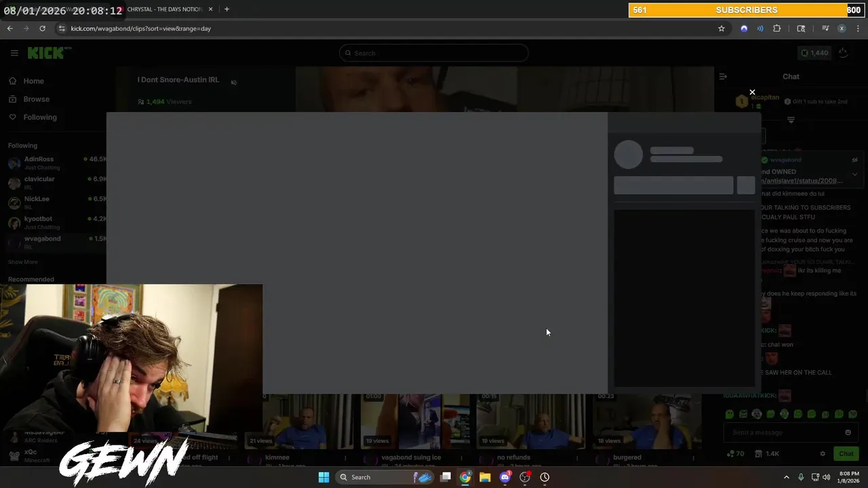
Task: Open volume control in system tray
Action: (826, 477)
